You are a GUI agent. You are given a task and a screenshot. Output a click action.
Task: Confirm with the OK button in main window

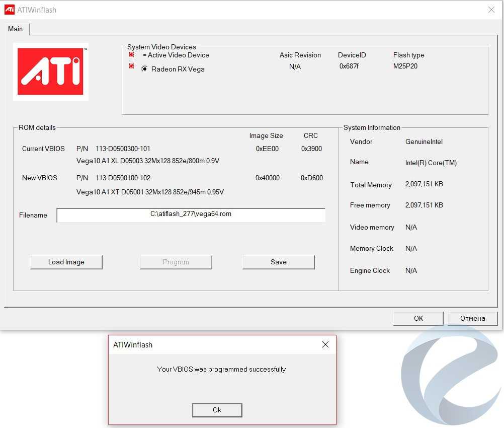pos(418,318)
